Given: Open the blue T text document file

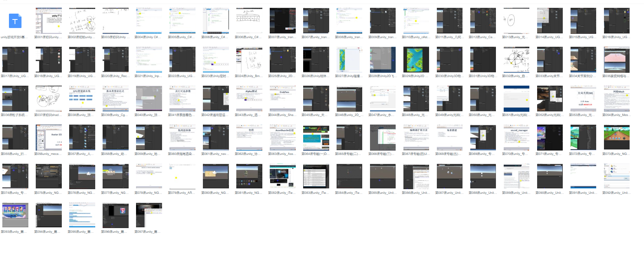Looking at the screenshot, I should click(x=15, y=21).
